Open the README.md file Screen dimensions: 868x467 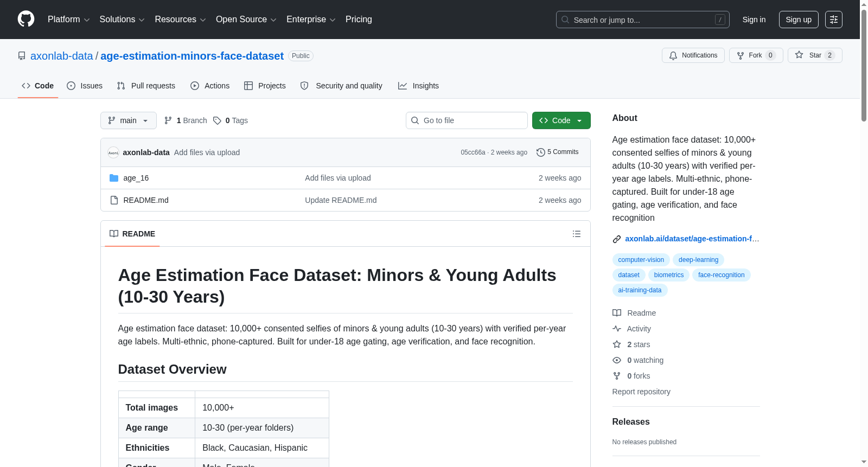pyautogui.click(x=146, y=200)
